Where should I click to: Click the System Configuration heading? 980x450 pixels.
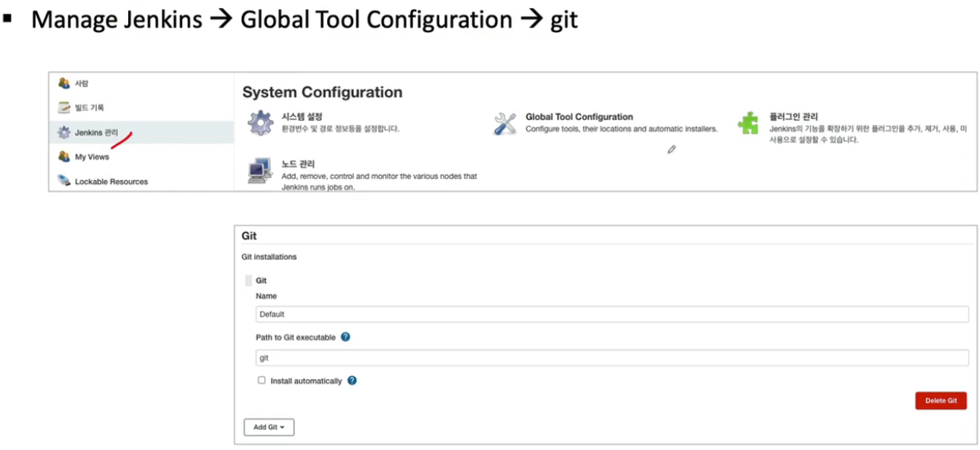click(x=322, y=92)
